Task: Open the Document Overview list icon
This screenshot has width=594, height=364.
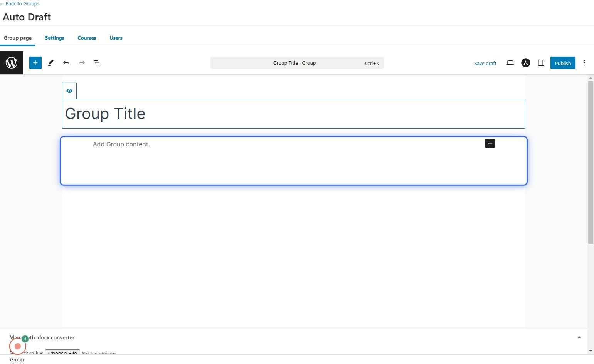Action: tap(97, 63)
